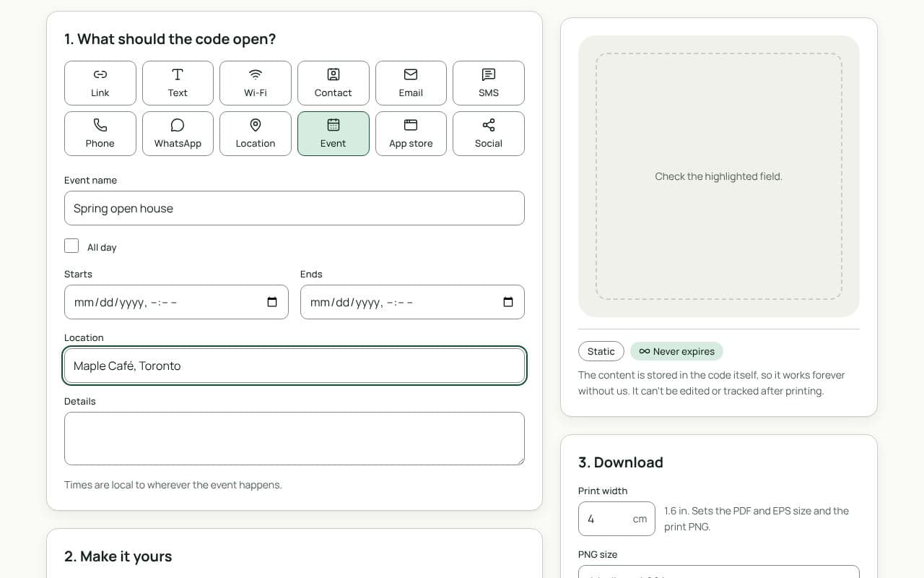Screen dimensions: 924x578
Task: Click the "2. Make it yours" heading
Action: pos(118,556)
